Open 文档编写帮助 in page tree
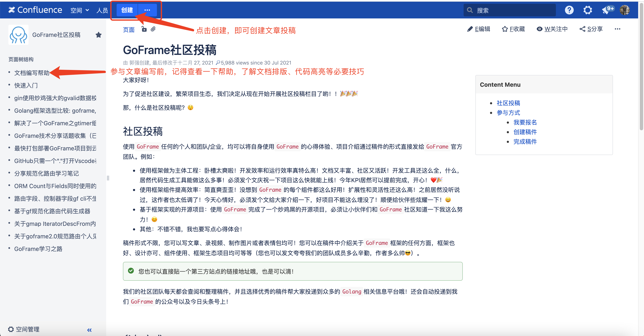The width and height of the screenshot is (644, 336). (x=32, y=73)
